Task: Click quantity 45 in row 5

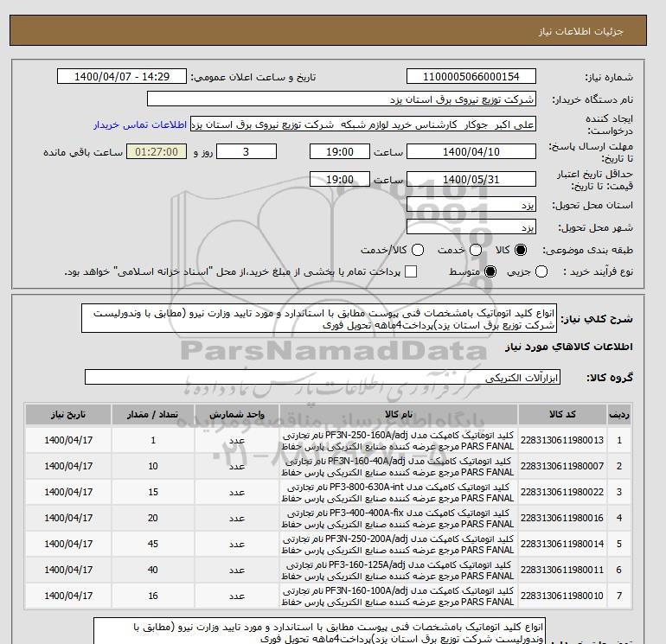Action: tap(153, 544)
